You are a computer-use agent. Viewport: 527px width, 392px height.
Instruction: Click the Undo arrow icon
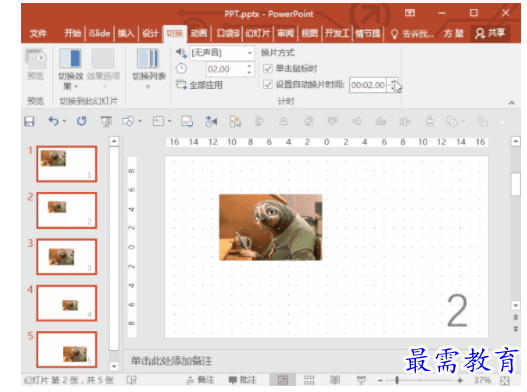(x=53, y=121)
